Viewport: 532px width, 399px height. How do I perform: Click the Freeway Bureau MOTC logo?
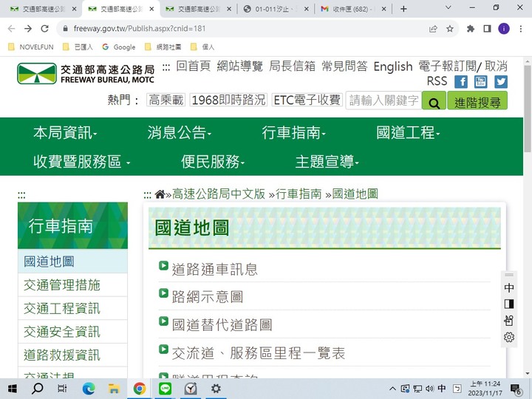[86, 74]
